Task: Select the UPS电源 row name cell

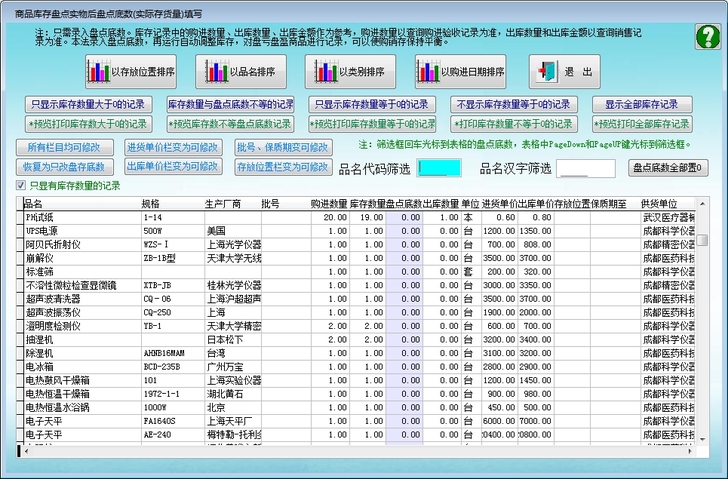Action: (82, 231)
